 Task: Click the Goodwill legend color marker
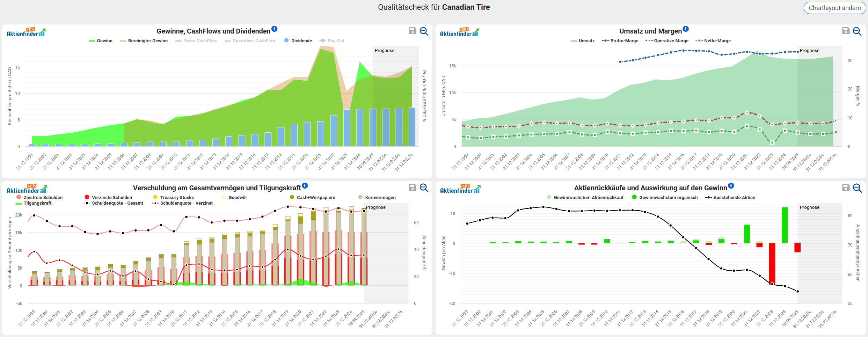tap(224, 197)
